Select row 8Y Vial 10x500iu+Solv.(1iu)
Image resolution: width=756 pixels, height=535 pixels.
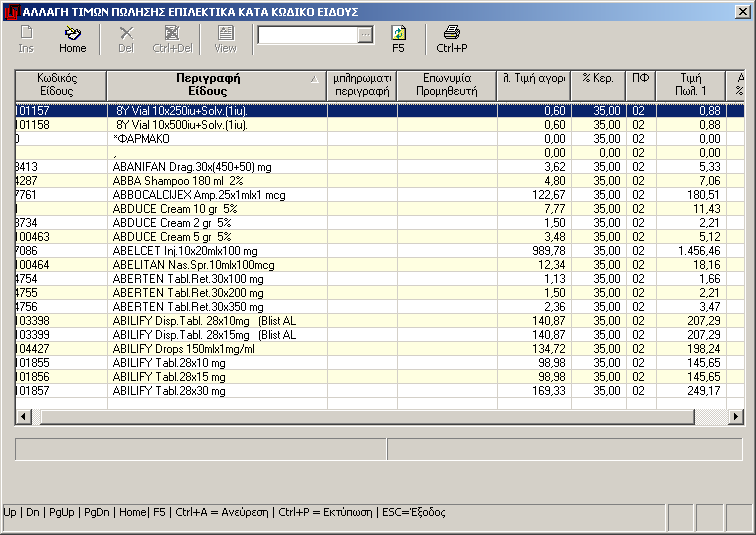pyautogui.click(x=379, y=125)
